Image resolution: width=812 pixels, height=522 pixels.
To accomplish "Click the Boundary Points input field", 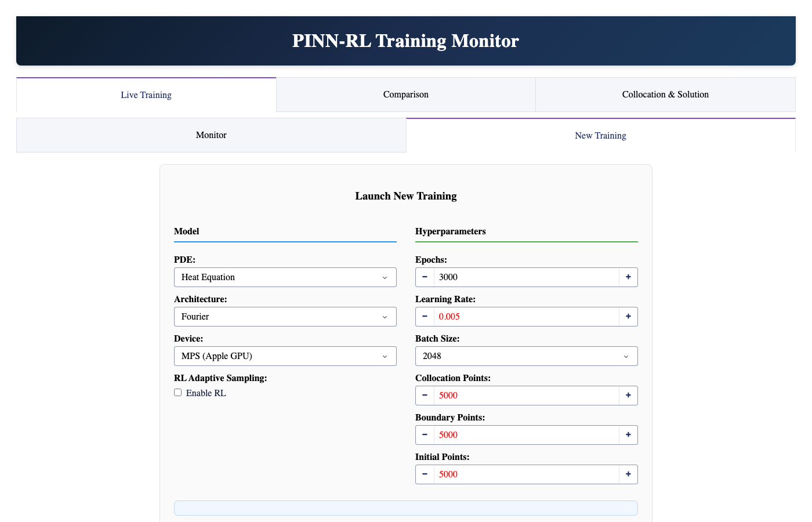I will pos(527,435).
